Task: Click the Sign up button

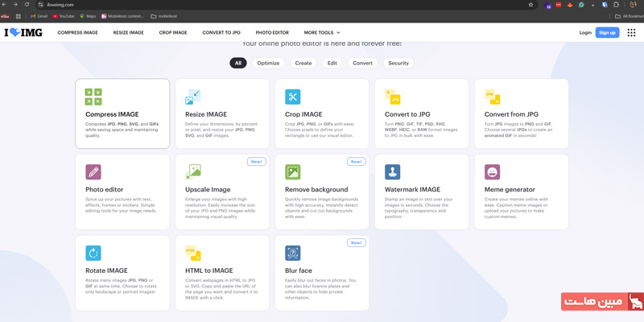Action: (x=607, y=33)
